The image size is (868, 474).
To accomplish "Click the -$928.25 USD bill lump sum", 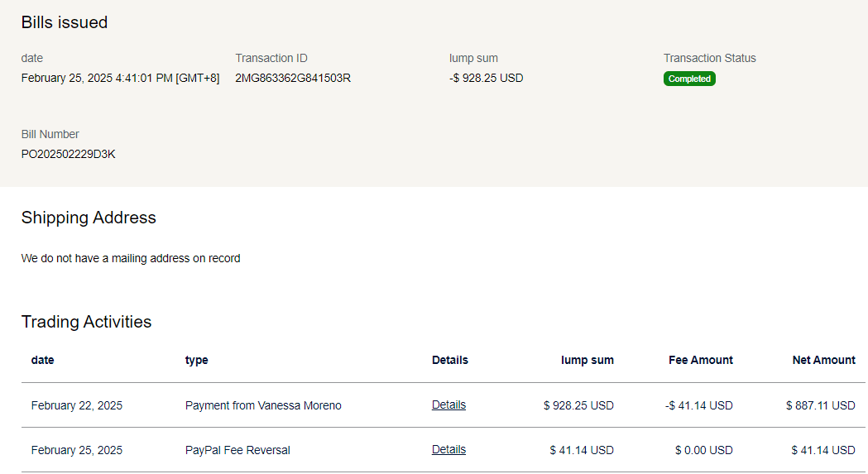I will click(x=487, y=79).
